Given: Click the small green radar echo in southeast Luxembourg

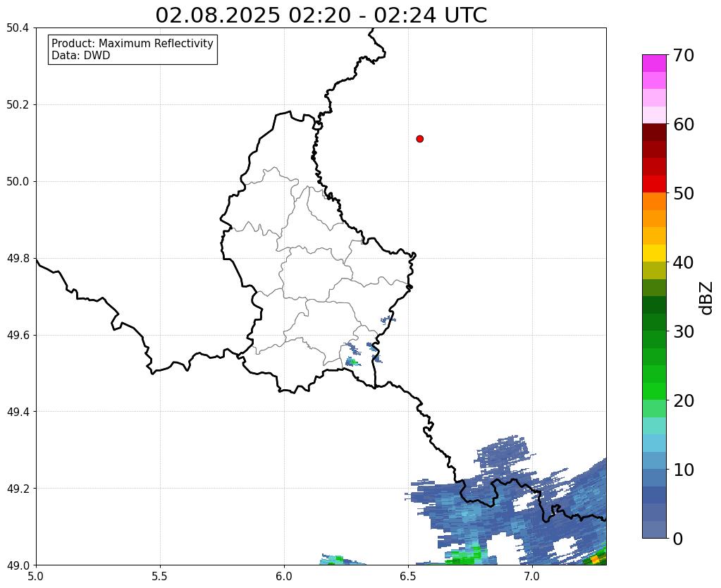Looking at the screenshot, I should pos(352,362).
